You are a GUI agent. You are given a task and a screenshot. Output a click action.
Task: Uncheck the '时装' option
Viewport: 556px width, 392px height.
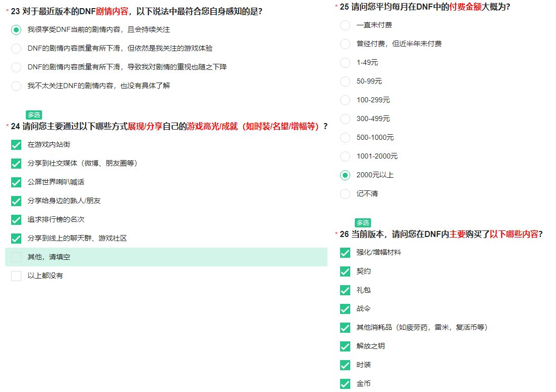[345, 365]
